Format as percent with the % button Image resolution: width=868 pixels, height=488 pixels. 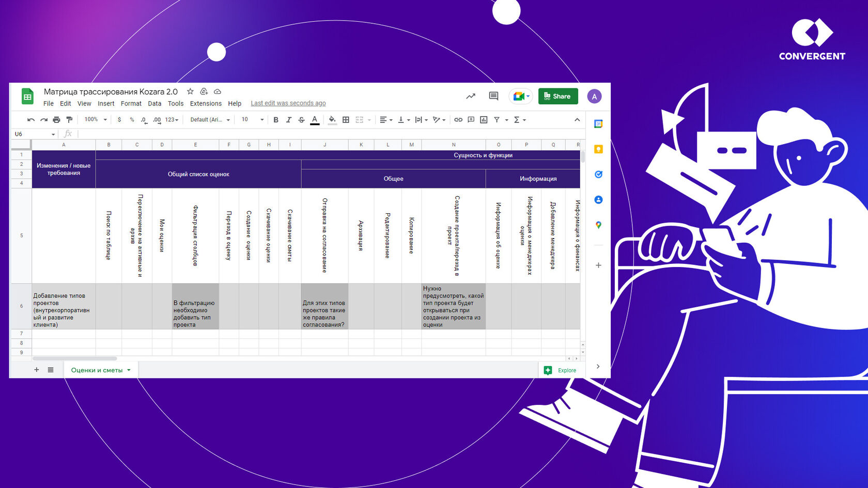[132, 120]
